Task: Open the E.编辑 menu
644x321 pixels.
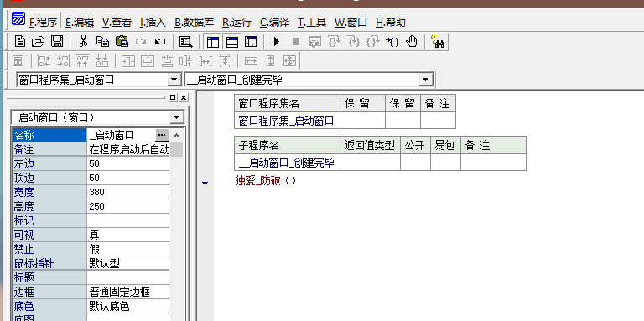Action: click(80, 22)
